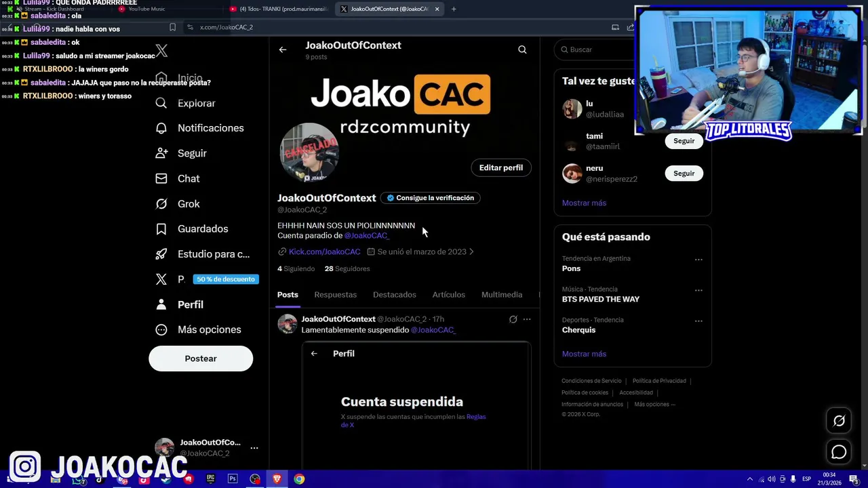Open Condiciones de Servicio footer link
The height and width of the screenshot is (488, 868).
click(x=591, y=381)
